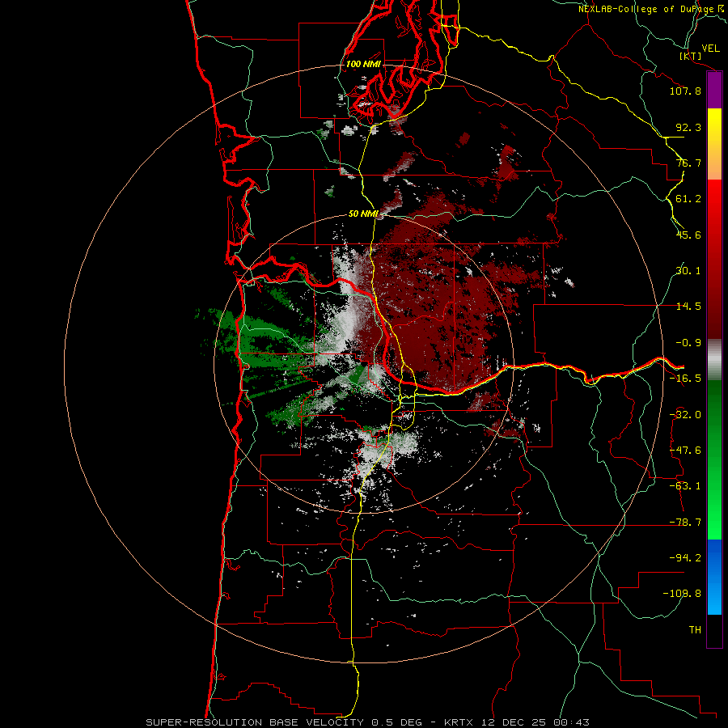Click the 61.2 scale value
Image resolution: width=728 pixels, height=728 pixels.
pos(688,199)
